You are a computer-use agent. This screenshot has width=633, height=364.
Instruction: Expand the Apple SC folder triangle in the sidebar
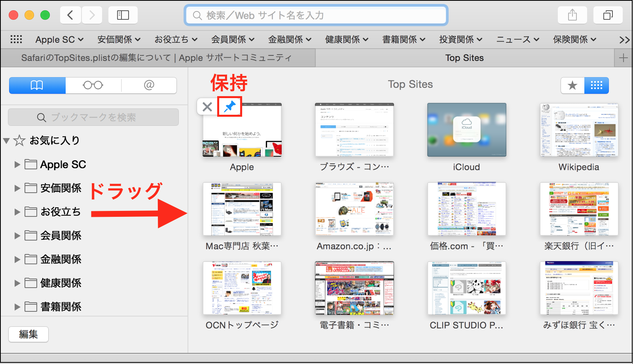tap(17, 165)
